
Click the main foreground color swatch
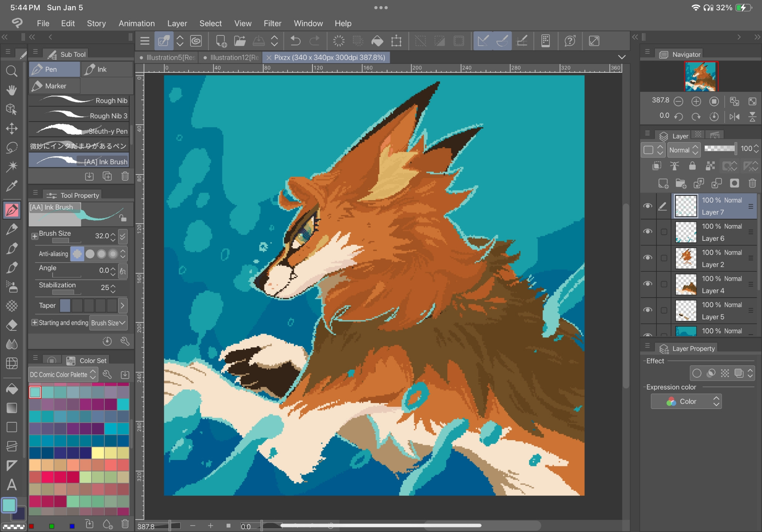pyautogui.click(x=9, y=506)
